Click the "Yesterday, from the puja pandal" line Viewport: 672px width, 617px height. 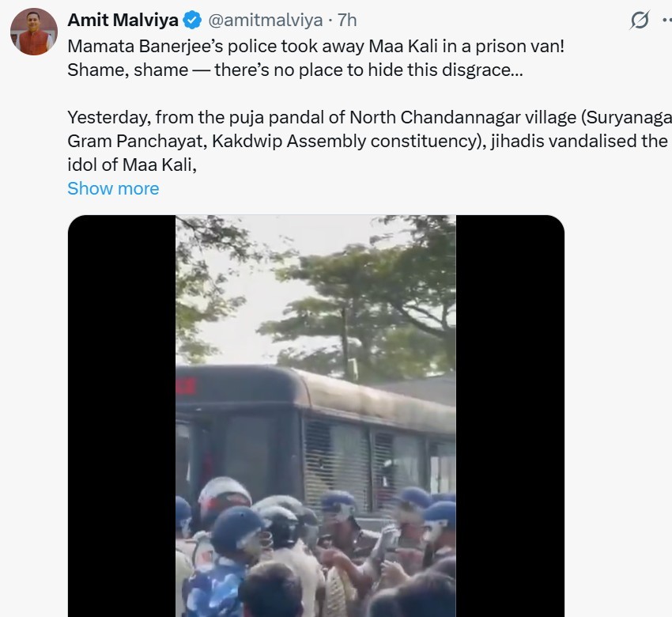click(368, 118)
